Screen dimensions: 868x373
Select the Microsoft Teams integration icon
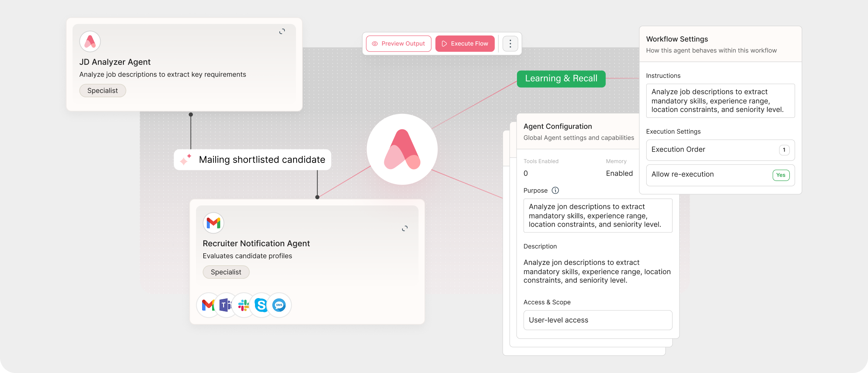point(225,305)
